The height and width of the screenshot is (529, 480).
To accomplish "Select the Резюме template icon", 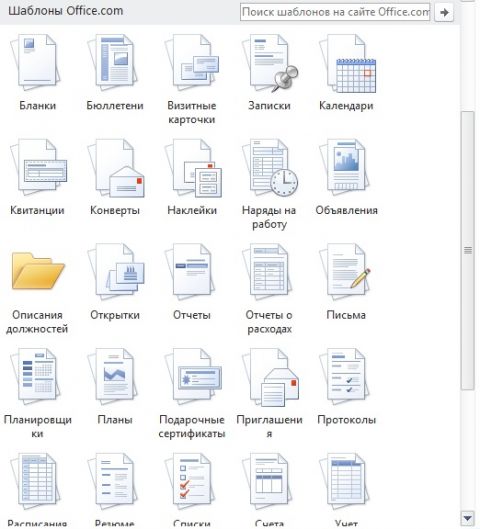I will pos(113,481).
